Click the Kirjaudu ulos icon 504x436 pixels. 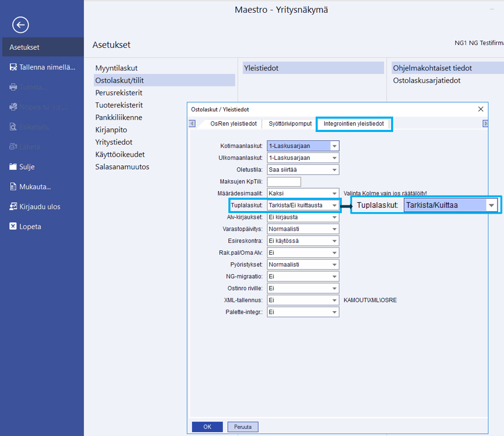(13, 207)
